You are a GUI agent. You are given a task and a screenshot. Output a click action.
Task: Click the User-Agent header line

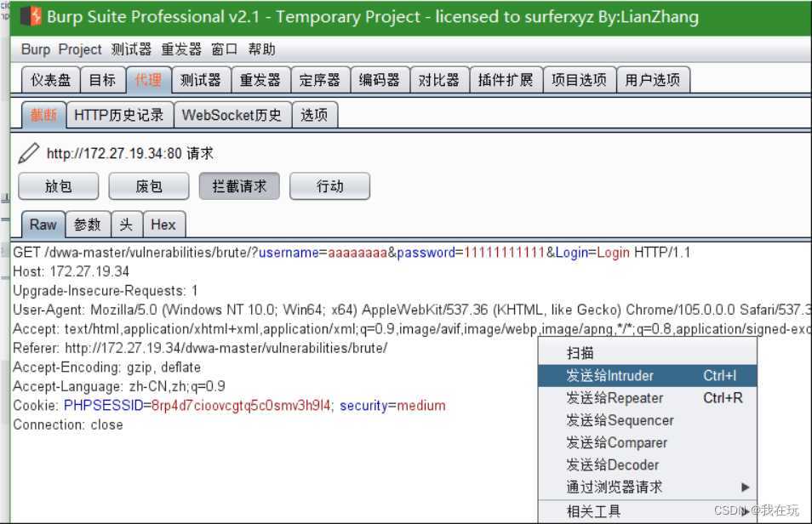tap(412, 310)
